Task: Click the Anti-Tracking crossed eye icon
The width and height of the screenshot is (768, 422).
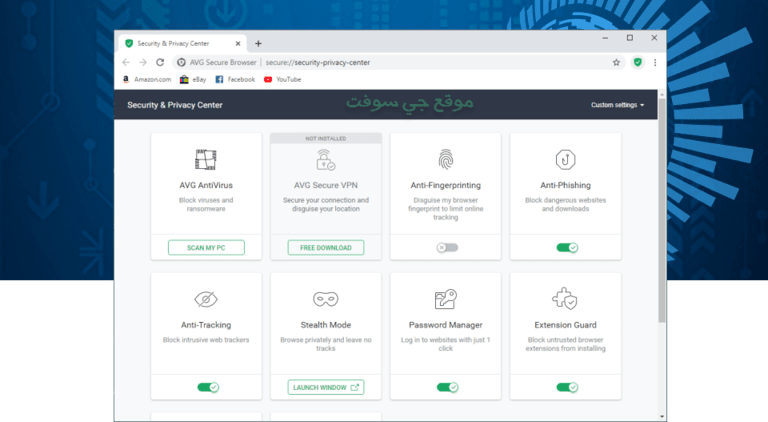Action: pos(206,299)
